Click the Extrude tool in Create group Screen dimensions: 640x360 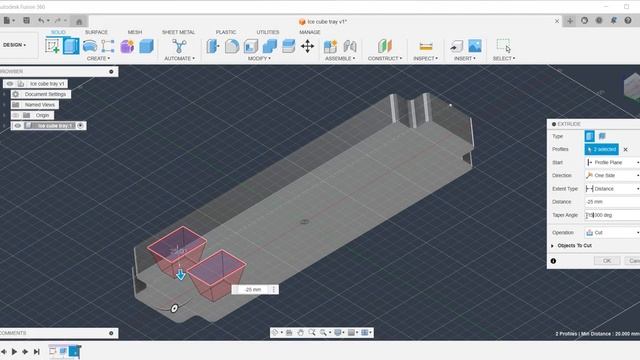71,46
